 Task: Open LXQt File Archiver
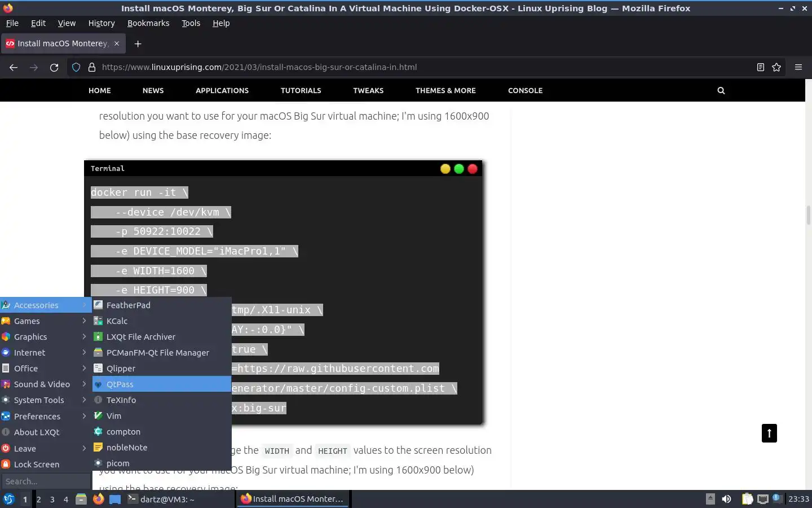point(162,336)
